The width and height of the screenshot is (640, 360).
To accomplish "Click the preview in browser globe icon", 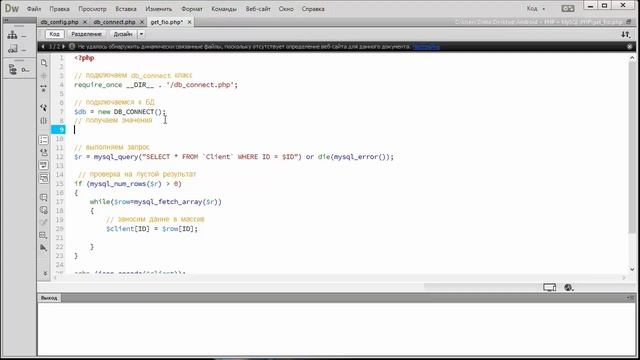I will (569, 287).
